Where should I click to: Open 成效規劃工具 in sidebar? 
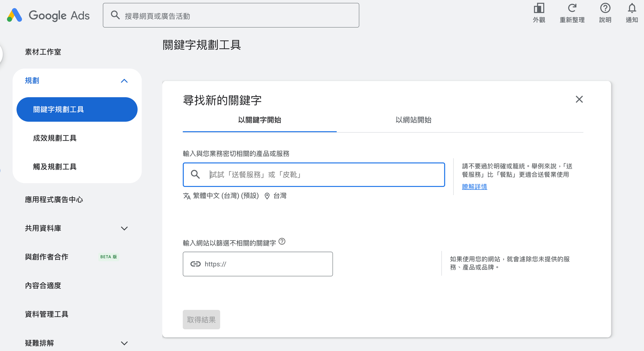tap(55, 138)
